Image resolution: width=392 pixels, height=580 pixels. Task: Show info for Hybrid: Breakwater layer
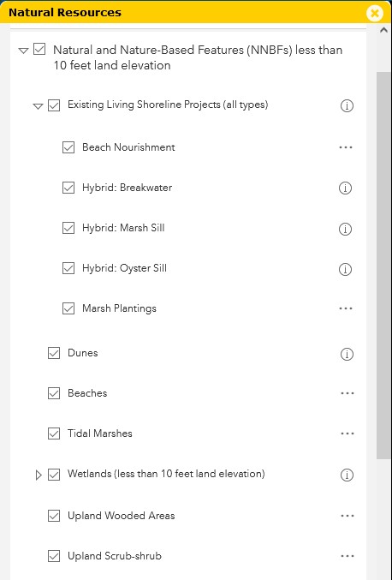click(x=345, y=188)
